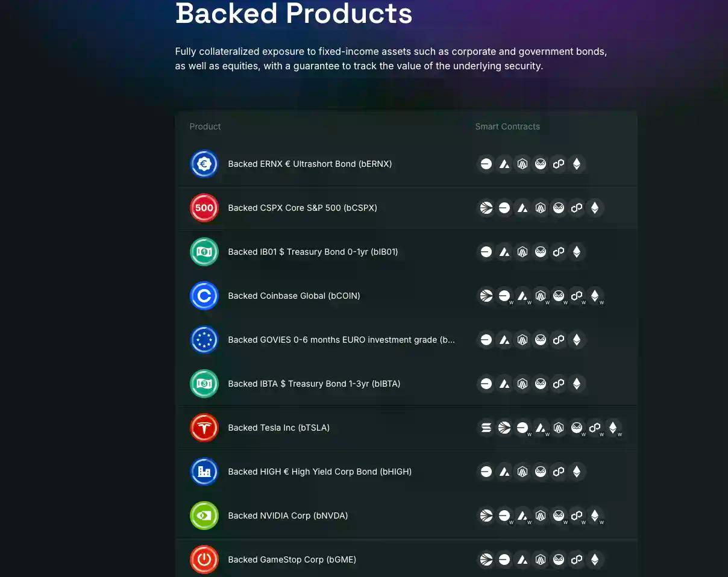
Task: Open Backed HIGH € High Yield Corp Bond
Action: (320, 472)
